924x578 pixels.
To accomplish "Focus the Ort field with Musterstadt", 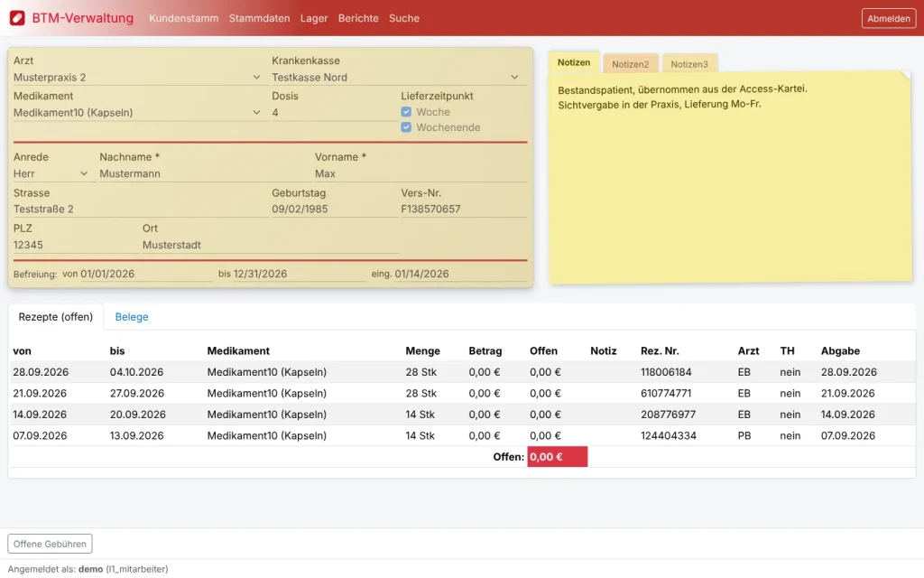I will [x=270, y=245].
